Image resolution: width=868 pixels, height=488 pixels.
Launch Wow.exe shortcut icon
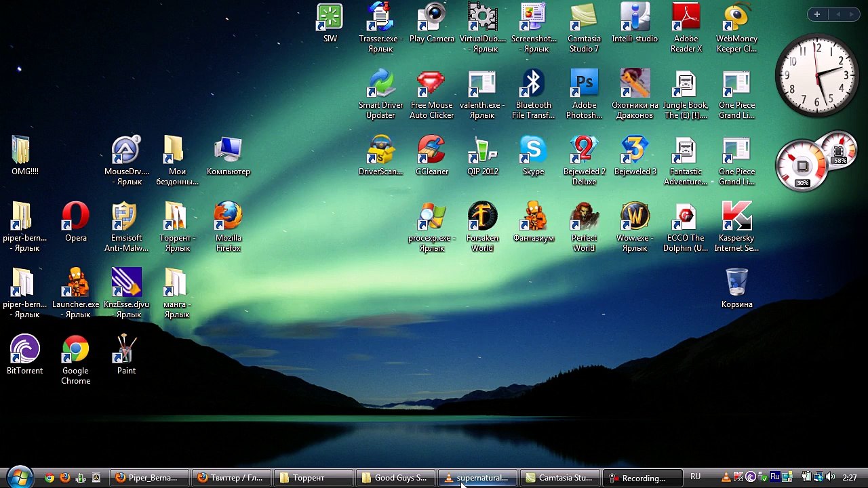635,227
